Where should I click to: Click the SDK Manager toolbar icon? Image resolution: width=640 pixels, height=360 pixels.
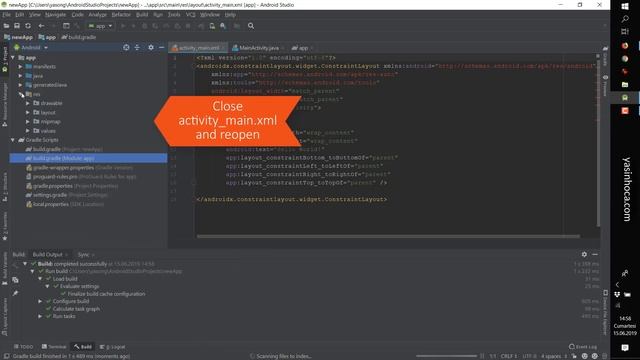coord(223,26)
